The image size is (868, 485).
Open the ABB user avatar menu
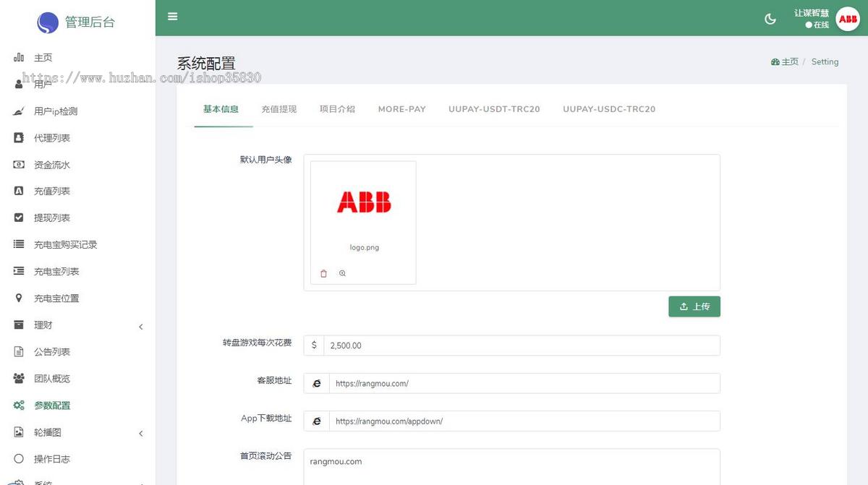click(848, 19)
